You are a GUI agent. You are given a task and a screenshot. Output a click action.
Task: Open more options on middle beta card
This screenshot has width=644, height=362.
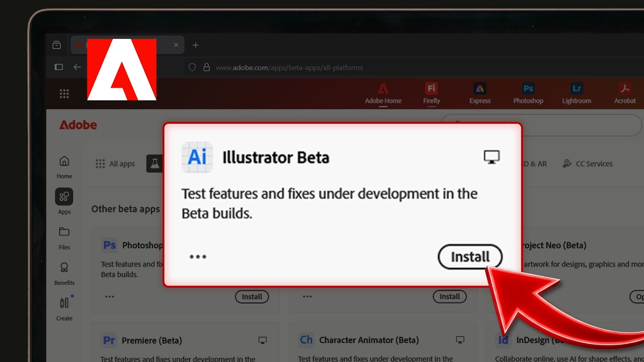(307, 297)
